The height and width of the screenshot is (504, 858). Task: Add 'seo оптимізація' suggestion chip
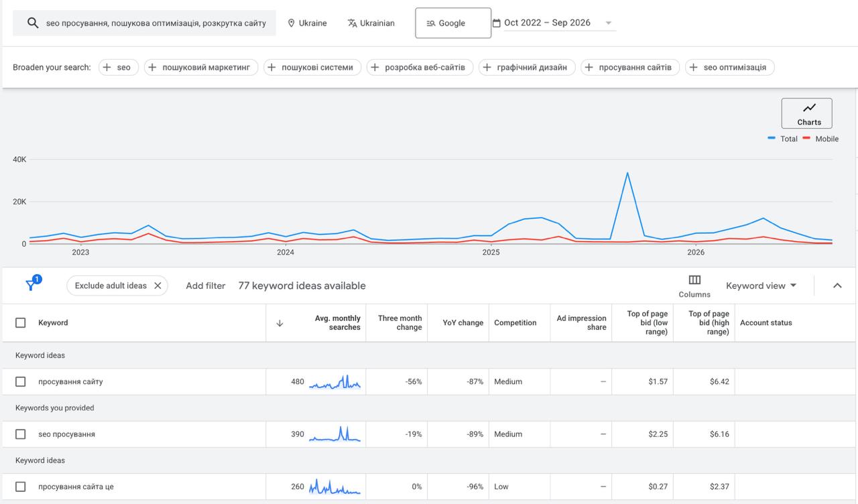pos(730,67)
